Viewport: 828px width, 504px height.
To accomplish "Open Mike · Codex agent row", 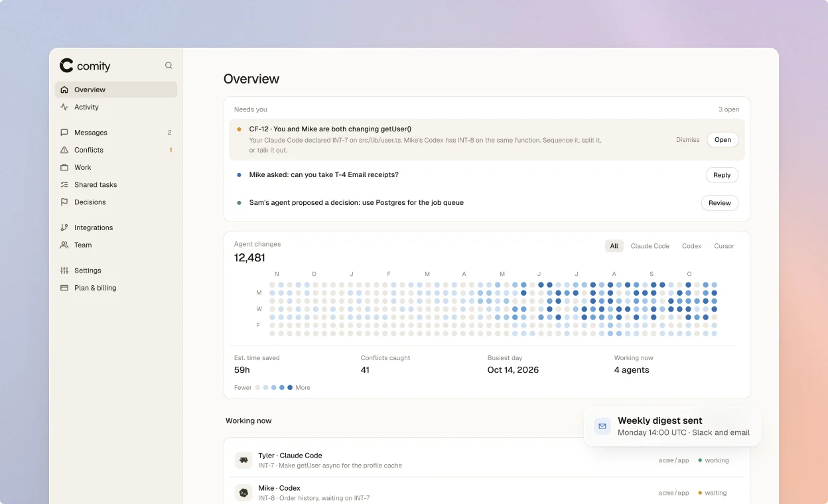I will (487, 492).
